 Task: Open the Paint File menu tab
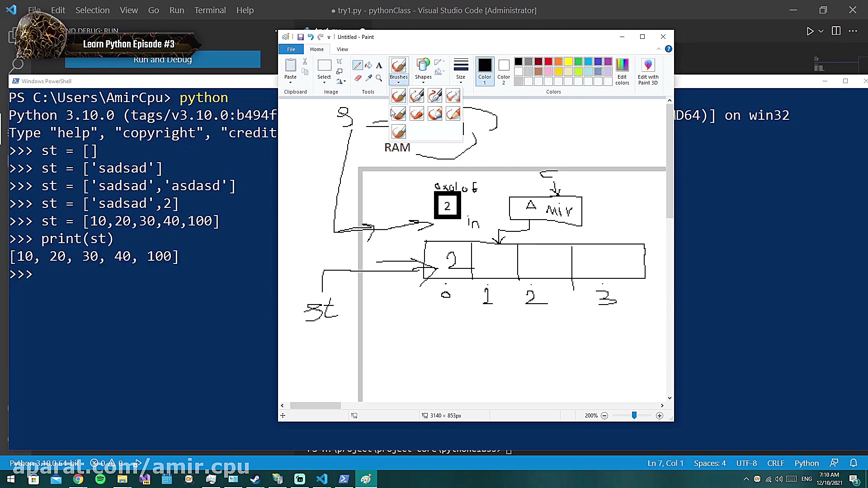(291, 49)
